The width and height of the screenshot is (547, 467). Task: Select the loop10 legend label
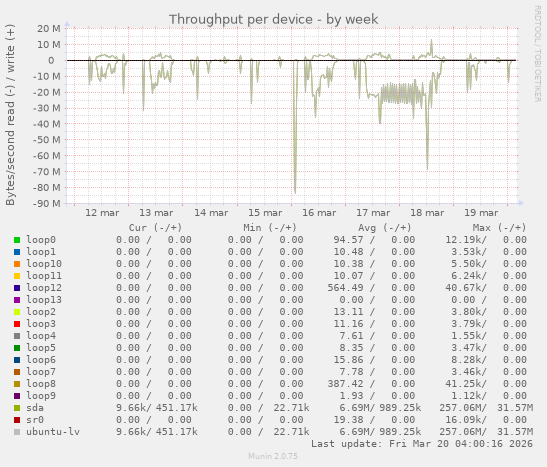click(x=44, y=264)
